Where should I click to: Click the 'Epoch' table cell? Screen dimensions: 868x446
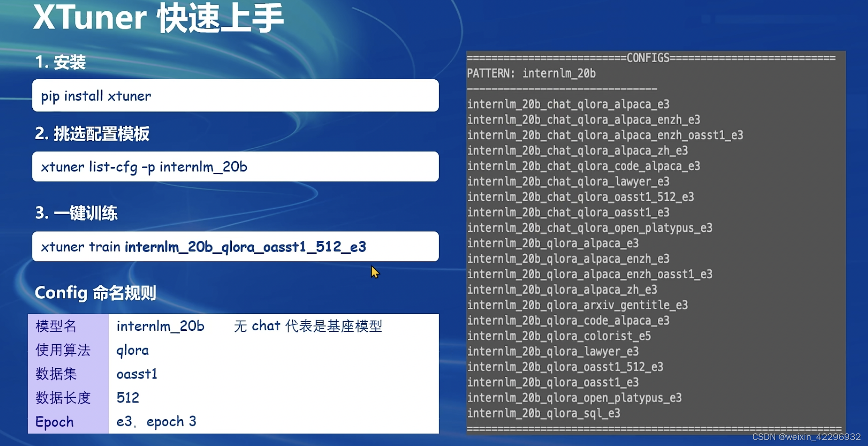(x=68, y=422)
